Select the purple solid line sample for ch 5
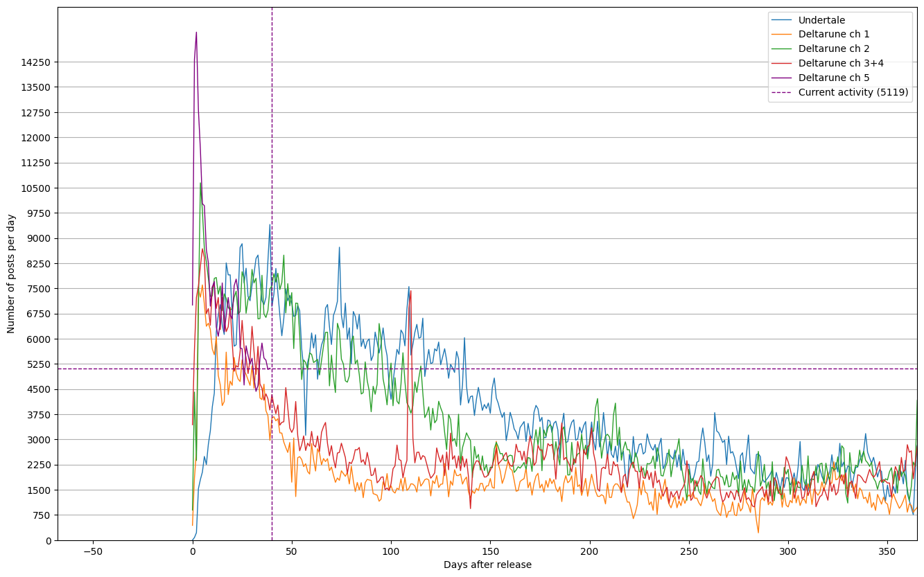 coord(783,78)
